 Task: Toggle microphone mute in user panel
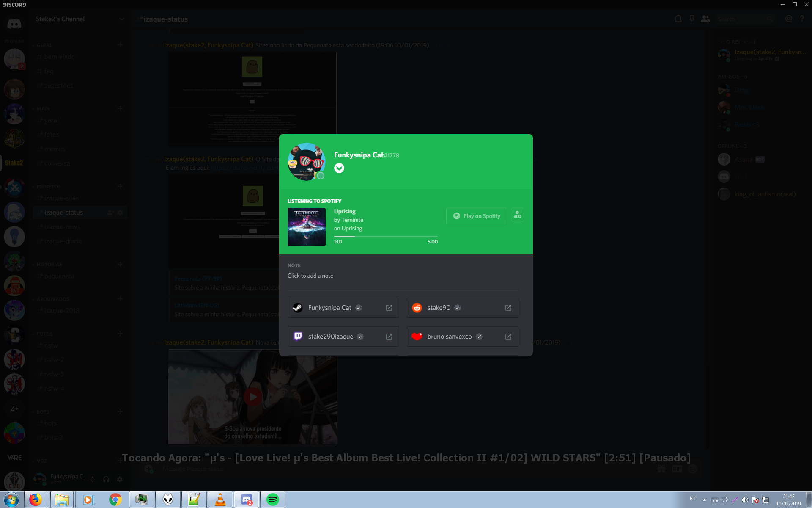pyautogui.click(x=93, y=479)
